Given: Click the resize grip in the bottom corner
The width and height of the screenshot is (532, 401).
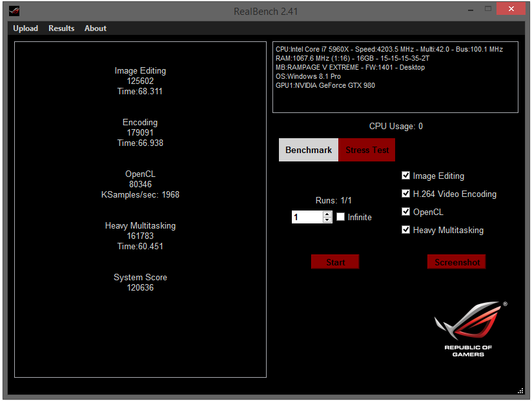Looking at the screenshot, I should pos(520,391).
